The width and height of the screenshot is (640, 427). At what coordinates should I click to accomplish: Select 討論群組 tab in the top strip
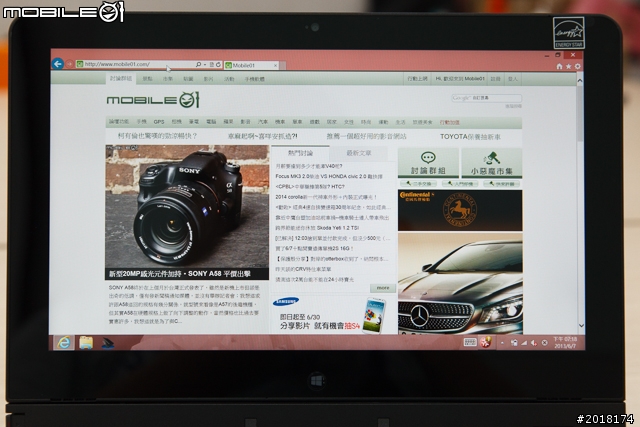121,78
